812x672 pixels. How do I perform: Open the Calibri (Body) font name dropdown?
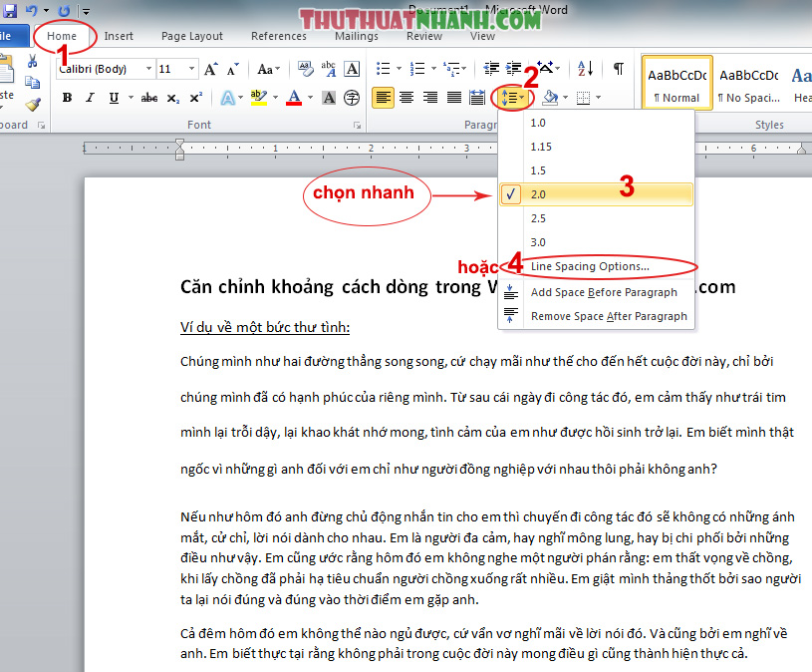pyautogui.click(x=148, y=69)
